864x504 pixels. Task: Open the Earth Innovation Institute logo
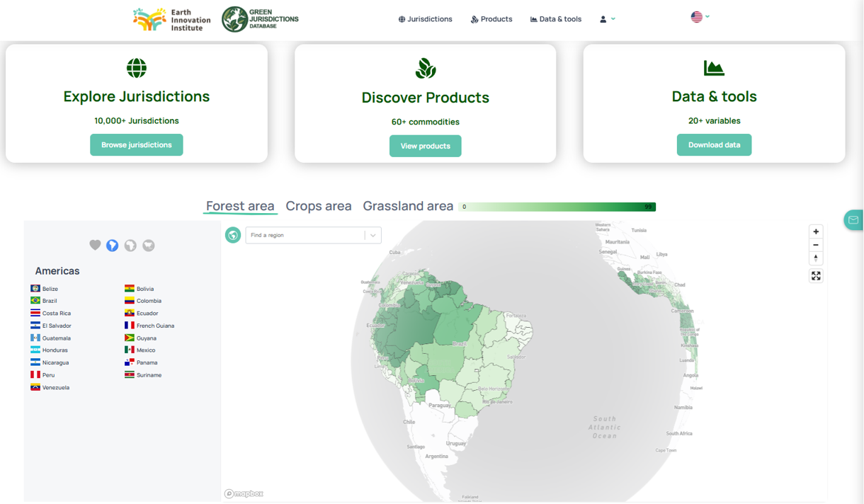172,19
